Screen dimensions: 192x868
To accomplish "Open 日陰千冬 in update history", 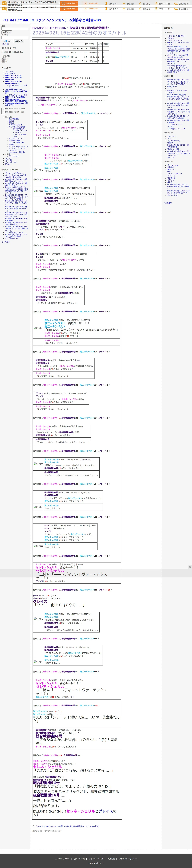I will coord(171,167).
